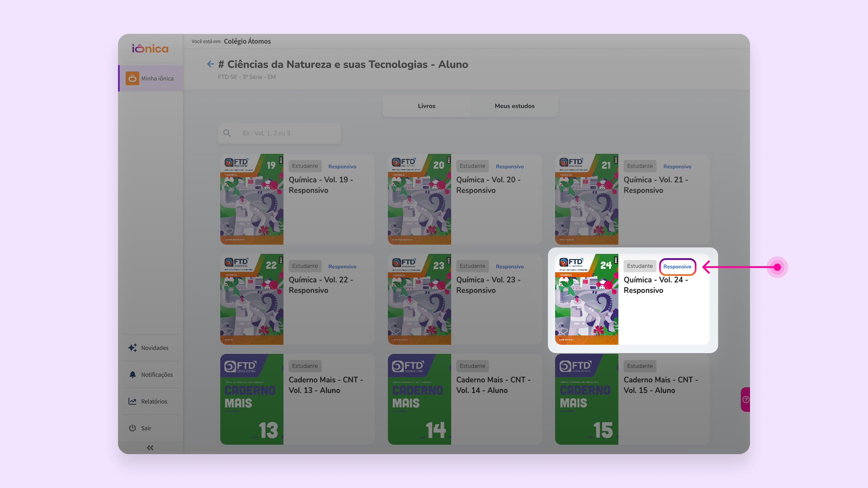Viewport: 868px width, 488px height.
Task: Collapse the sidebar with double chevron
Action: (150, 448)
